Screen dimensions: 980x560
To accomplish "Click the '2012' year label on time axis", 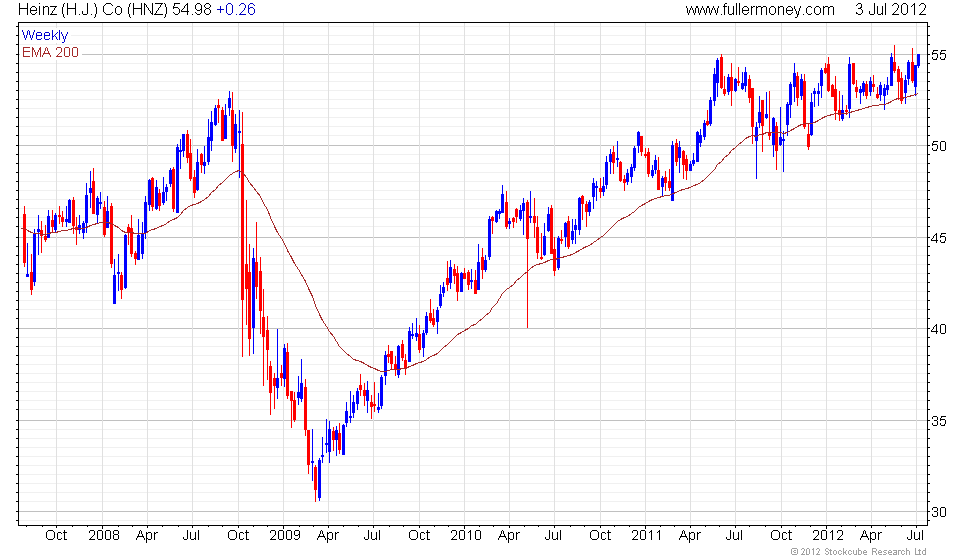I will (x=828, y=536).
